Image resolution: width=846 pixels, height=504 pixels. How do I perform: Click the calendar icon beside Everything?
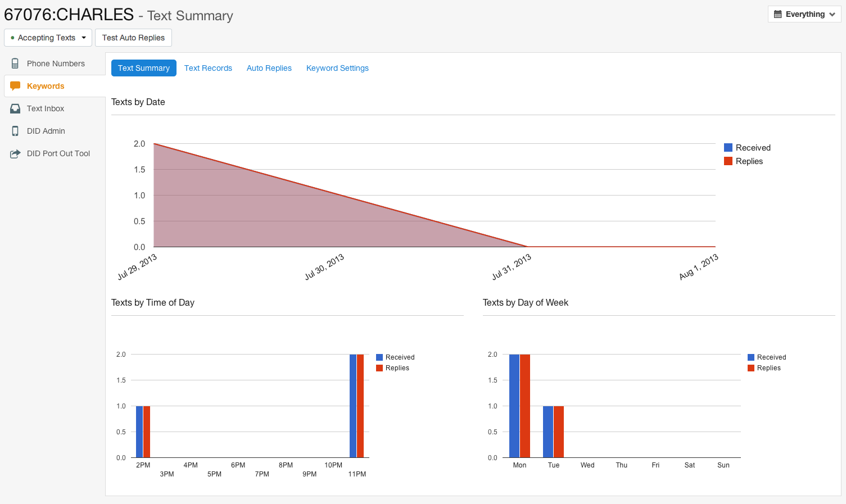778,15
